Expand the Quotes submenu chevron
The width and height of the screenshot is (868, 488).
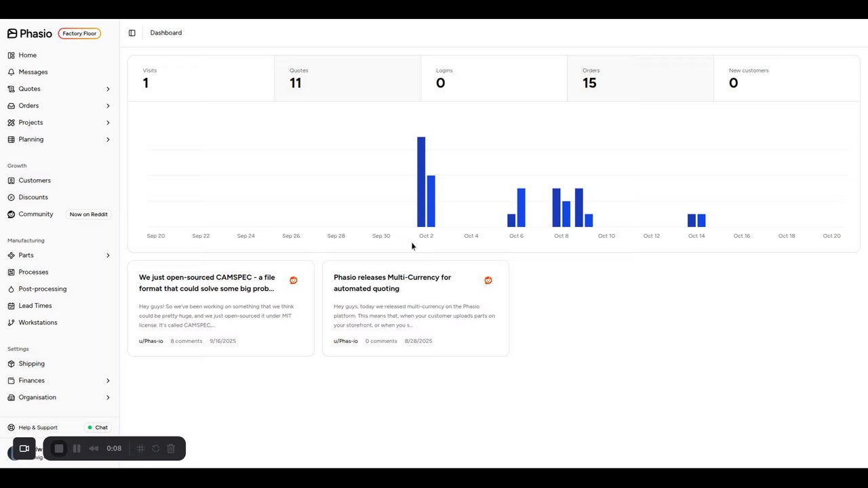coord(108,89)
